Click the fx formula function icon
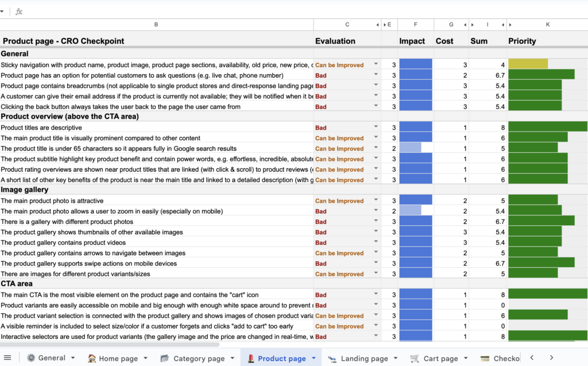Screen dimensions: 588x366 (19, 11)
